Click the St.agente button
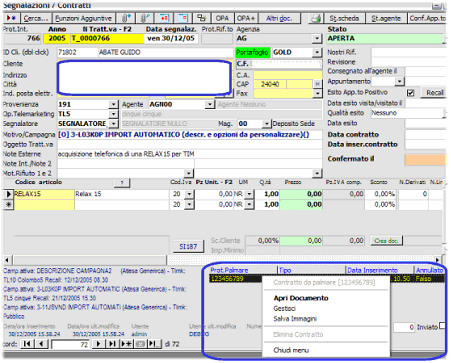Image resolution: width=451 pixels, height=363 pixels. (386, 18)
